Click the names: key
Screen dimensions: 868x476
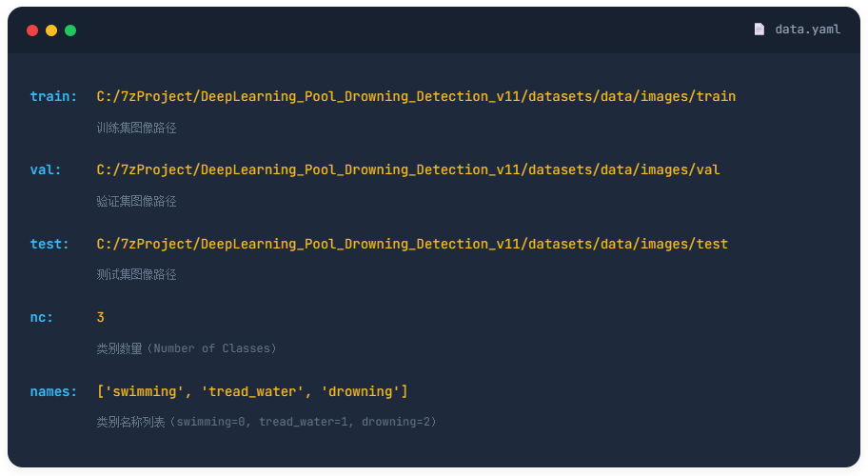point(53,391)
